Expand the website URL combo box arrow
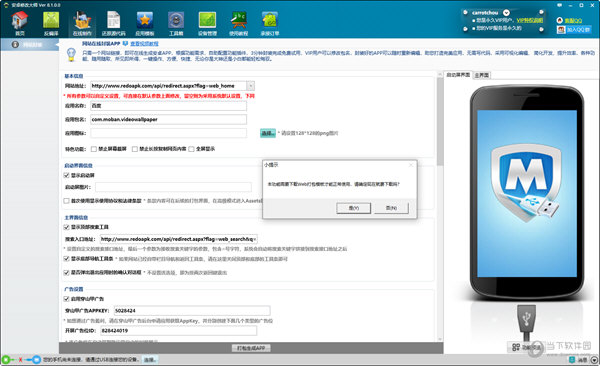This screenshot has height=366, width=600. pos(250,86)
